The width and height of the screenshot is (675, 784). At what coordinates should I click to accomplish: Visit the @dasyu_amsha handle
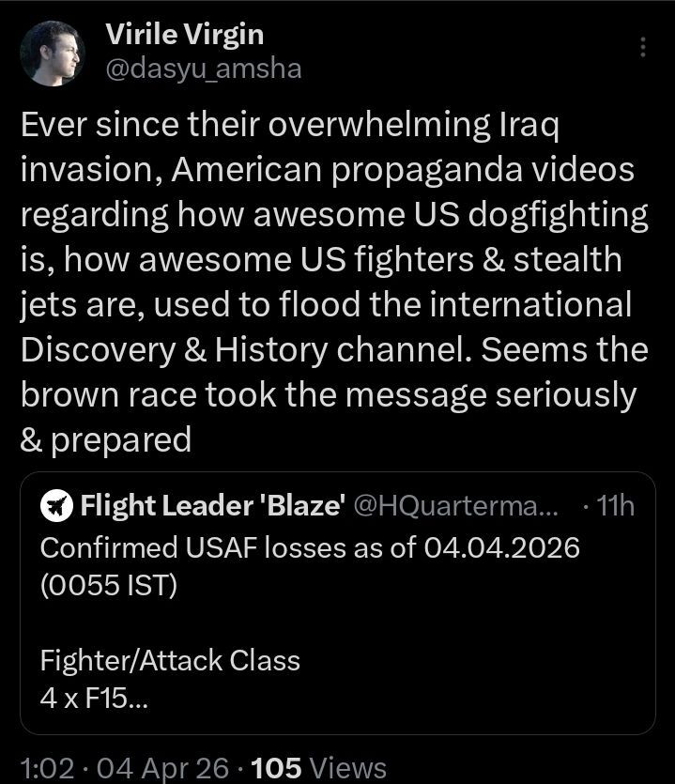coord(203,69)
